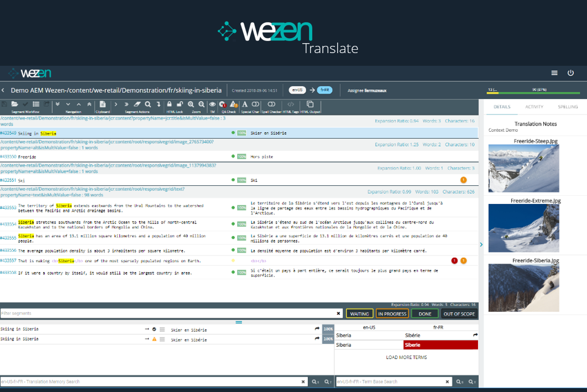Click the eraser icon to clear segment

click(137, 104)
